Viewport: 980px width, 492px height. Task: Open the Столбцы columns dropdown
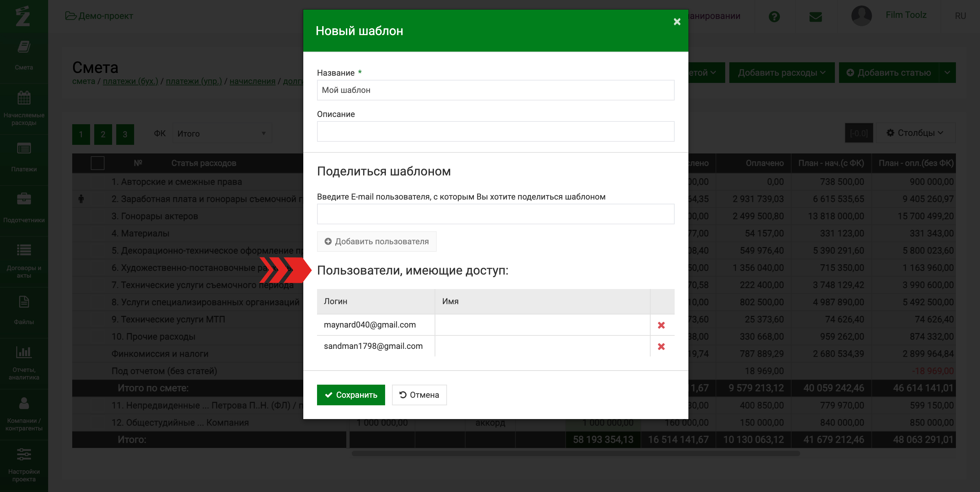[915, 133]
